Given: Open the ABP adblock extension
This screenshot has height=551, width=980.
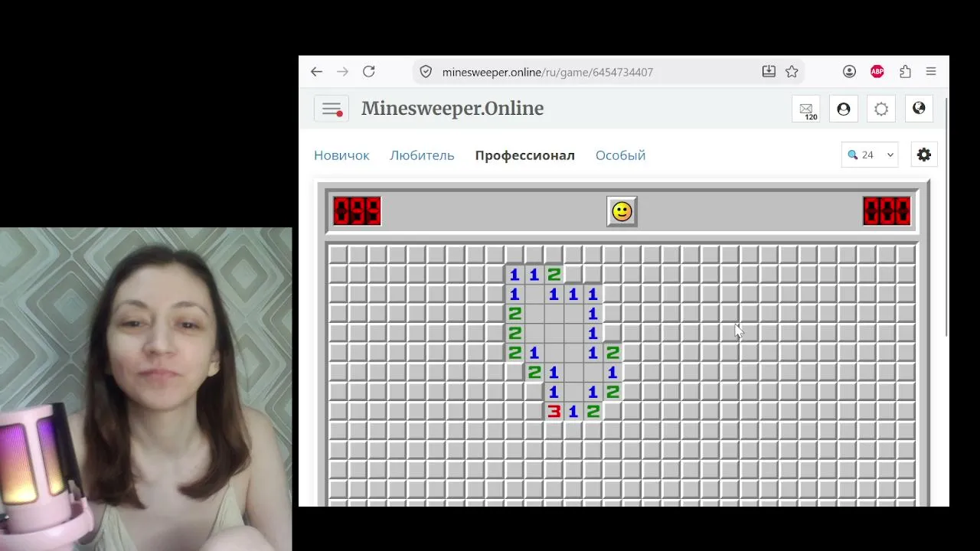Looking at the screenshot, I should point(877,72).
